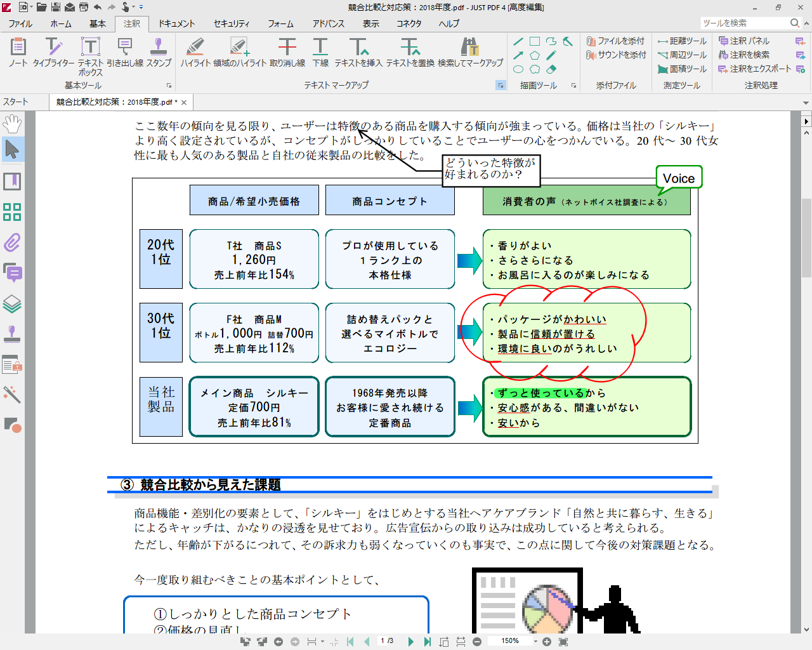Select the テキストを置換 replace text tool

pyautogui.click(x=410, y=51)
